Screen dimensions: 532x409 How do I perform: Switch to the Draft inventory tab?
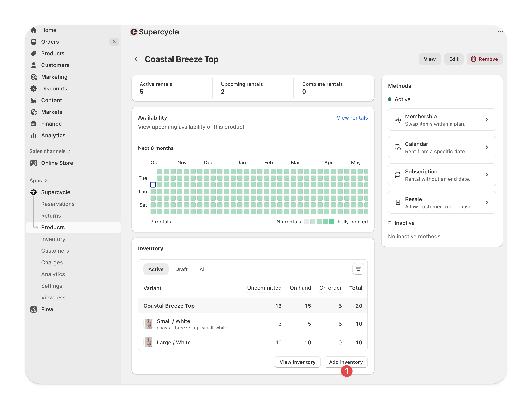click(x=181, y=269)
